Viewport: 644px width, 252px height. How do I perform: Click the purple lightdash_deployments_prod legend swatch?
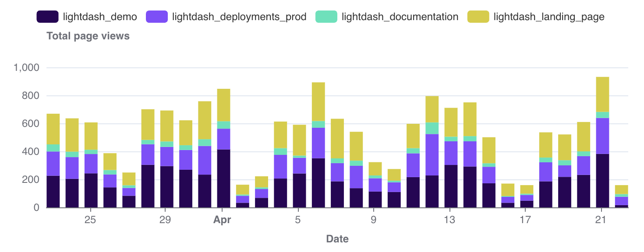[x=157, y=17]
